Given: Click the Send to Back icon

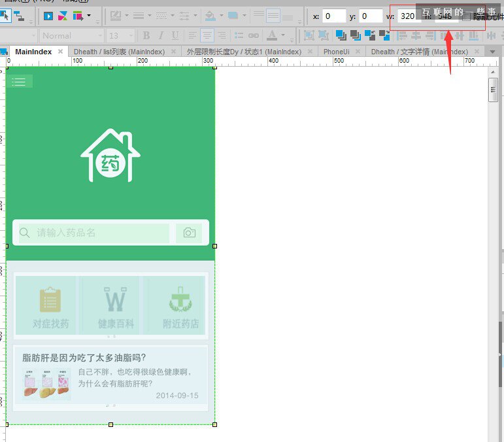Looking at the screenshot, I should point(354,35).
